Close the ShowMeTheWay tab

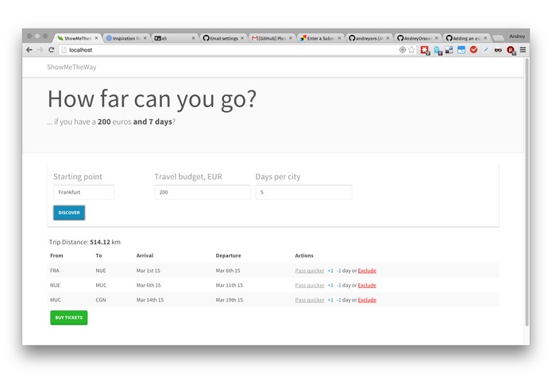pos(96,38)
